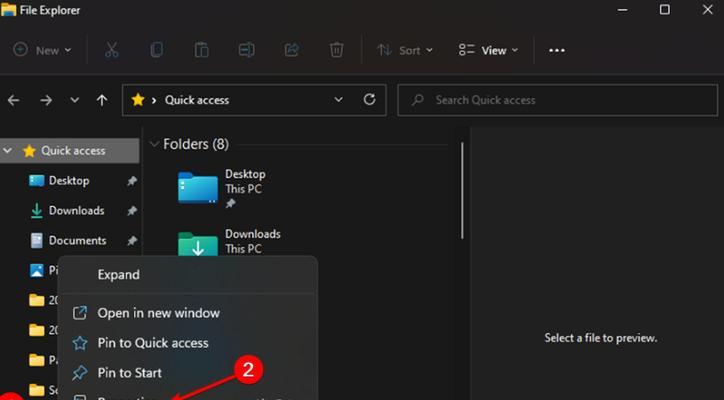The image size is (724, 400).
Task: Unpin Desktop using its sidebar pin icon
Action: point(132,181)
